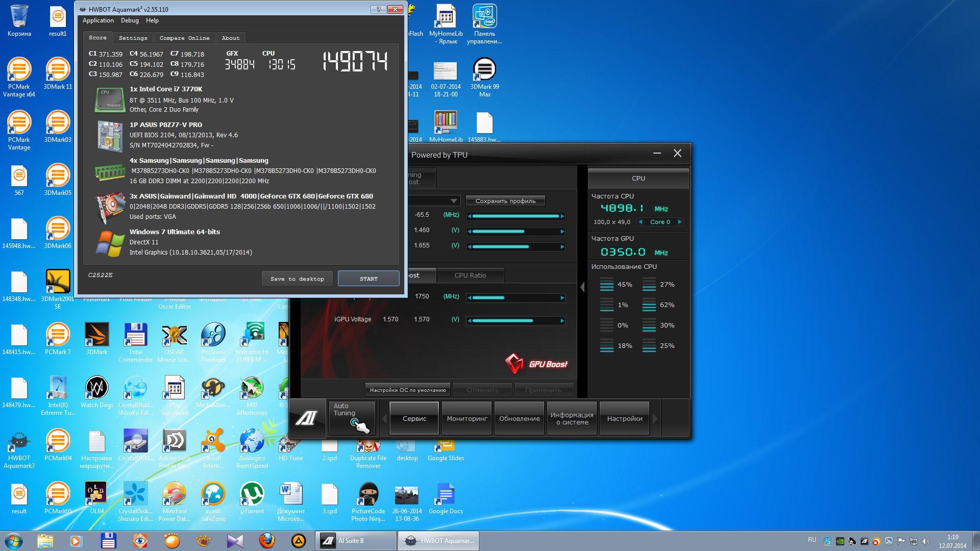Viewport: 980px width, 551px height.
Task: Open the Total Commander desktop shortcut
Action: 135,343
